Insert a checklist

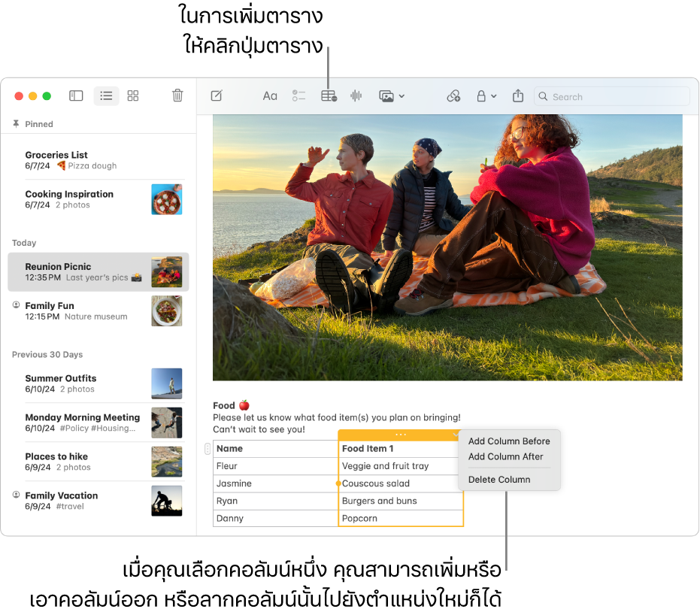(298, 95)
